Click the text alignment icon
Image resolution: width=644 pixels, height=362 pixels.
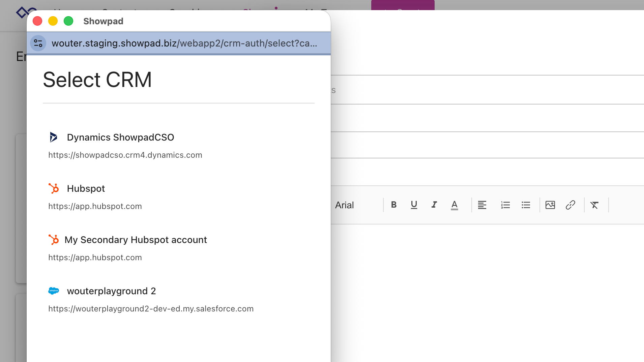pos(482,205)
